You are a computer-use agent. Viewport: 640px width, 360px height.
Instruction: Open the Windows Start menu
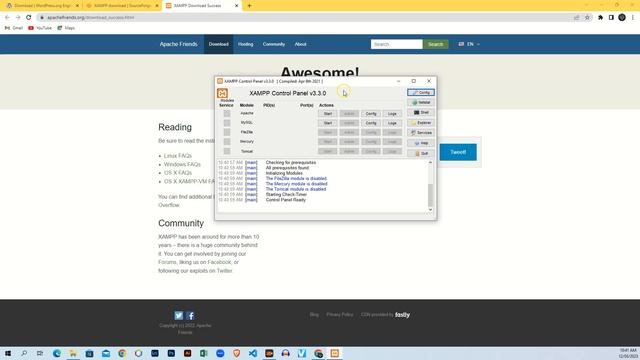[x=8, y=353]
